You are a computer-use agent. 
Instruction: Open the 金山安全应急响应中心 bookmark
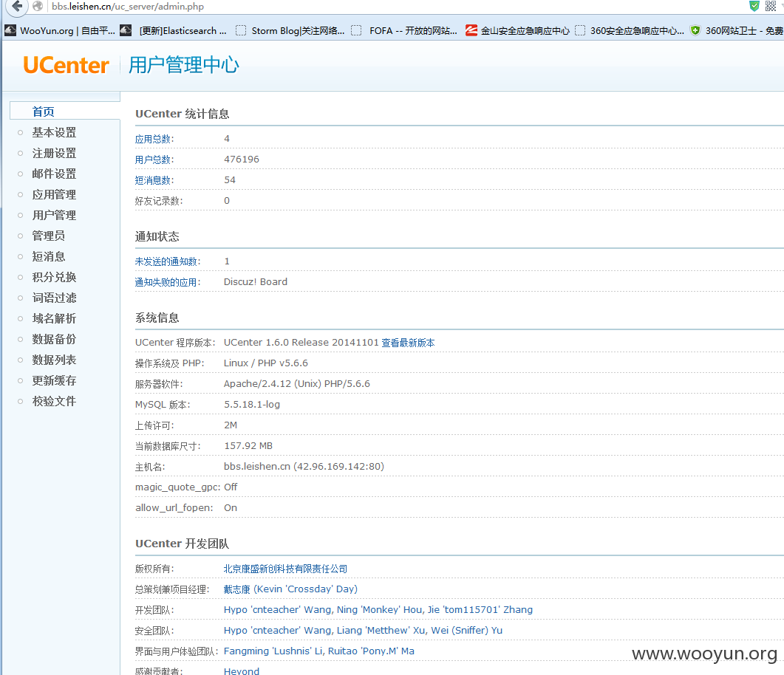517,30
